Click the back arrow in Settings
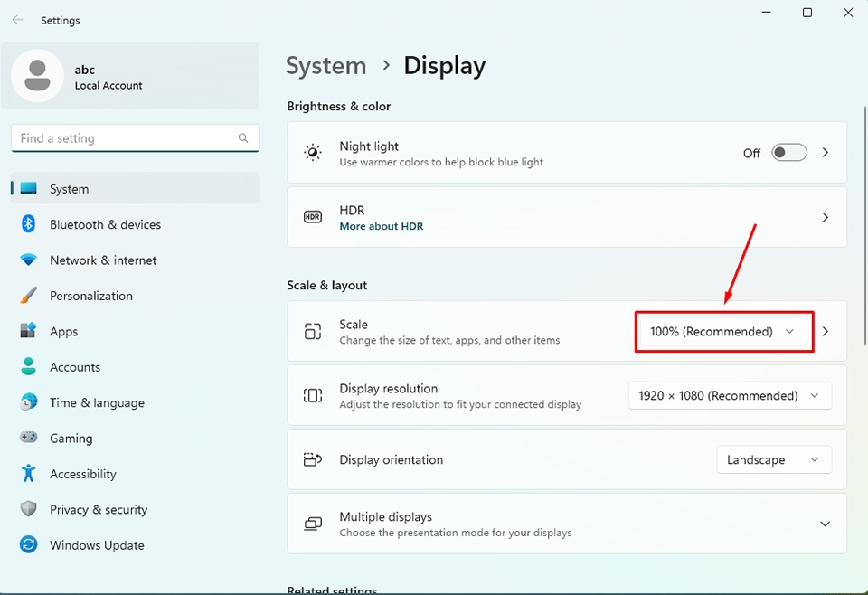The height and width of the screenshot is (595, 868). point(17,19)
